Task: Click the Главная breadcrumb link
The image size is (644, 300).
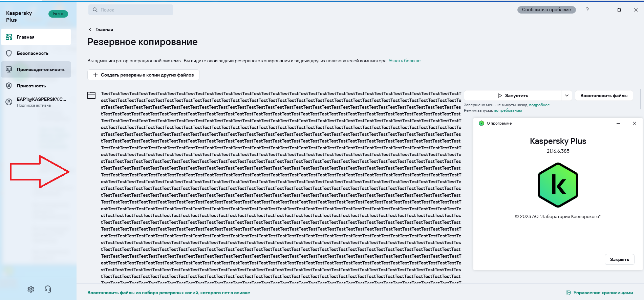Action: [x=104, y=29]
